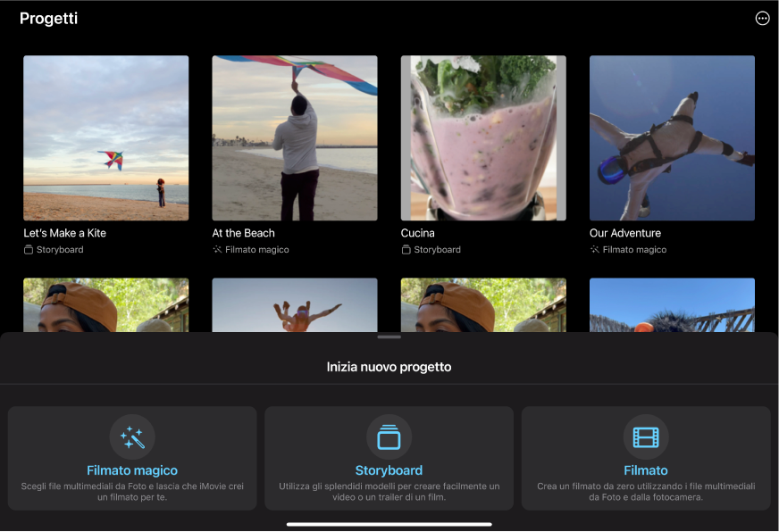Open the second-row blue sky bridge thumbnail
The image size is (779, 532).
[x=672, y=304]
